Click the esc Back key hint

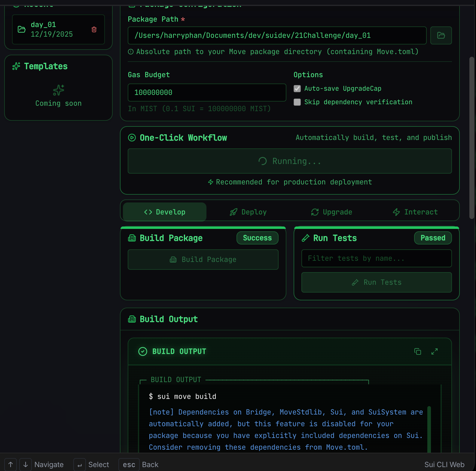click(x=129, y=465)
